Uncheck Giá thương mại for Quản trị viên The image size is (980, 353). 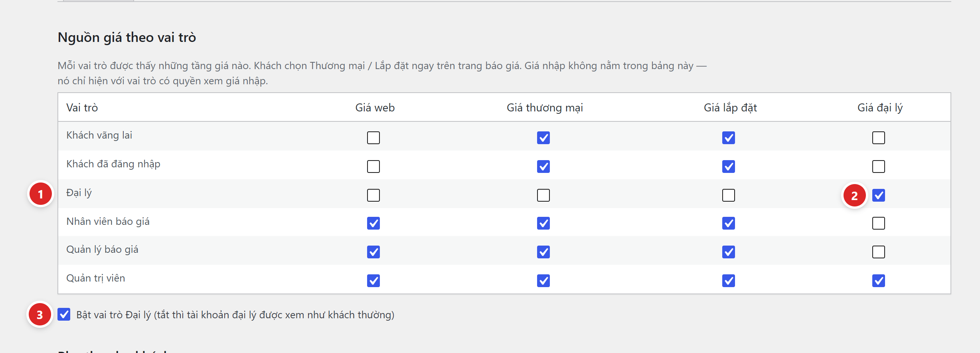click(543, 281)
